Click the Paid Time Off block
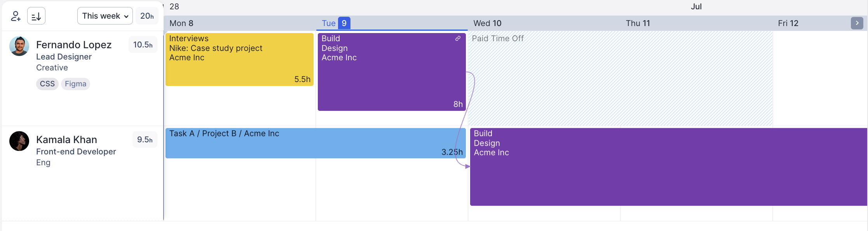The width and height of the screenshot is (868, 231). coord(620,78)
